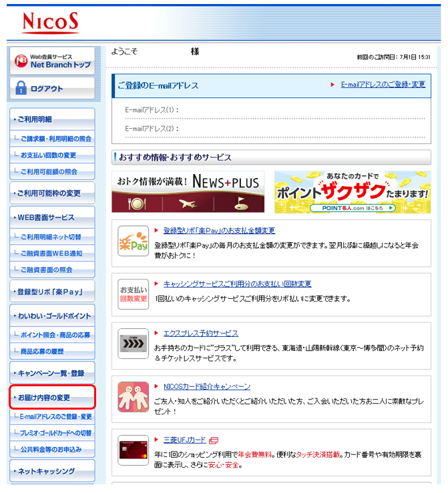Screen dimensions: 448x493
Task: Click the red 三菱UFJカード card image
Action: (x=133, y=450)
